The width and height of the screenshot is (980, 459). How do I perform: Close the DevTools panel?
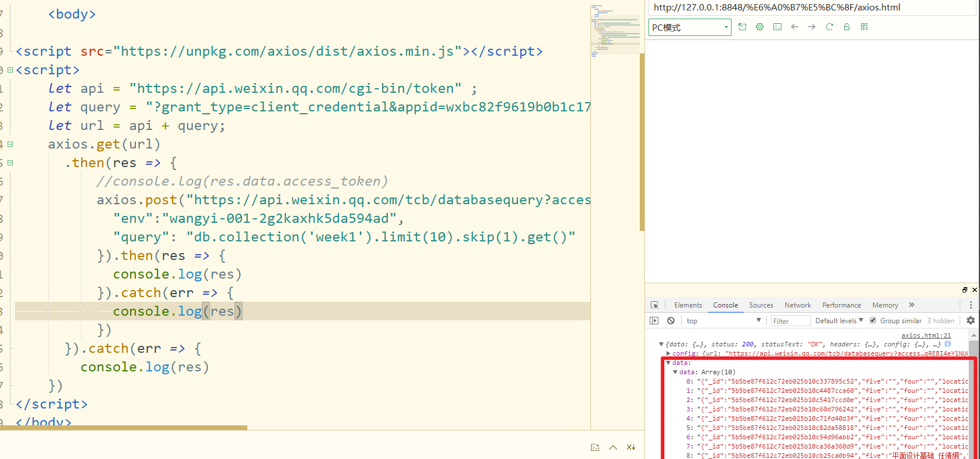coord(974,290)
